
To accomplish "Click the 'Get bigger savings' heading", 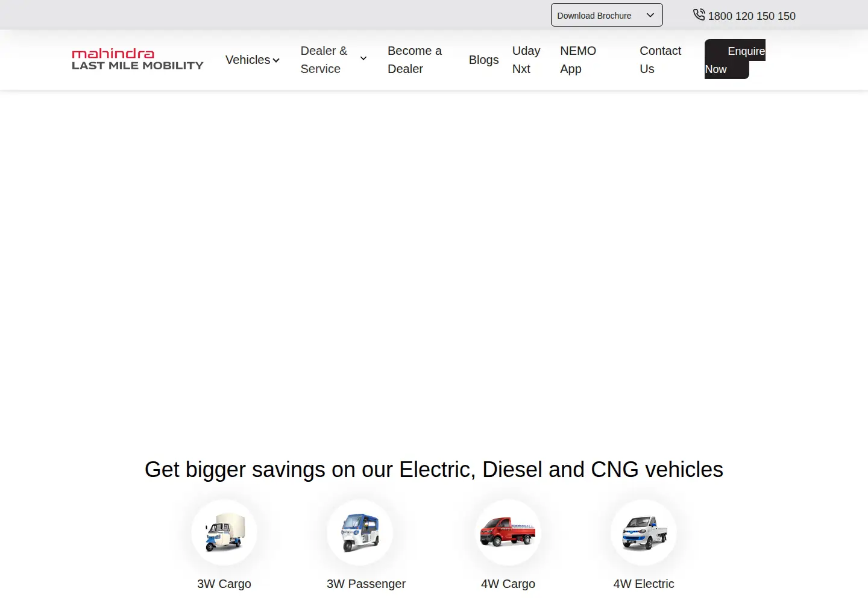I will (434, 470).
